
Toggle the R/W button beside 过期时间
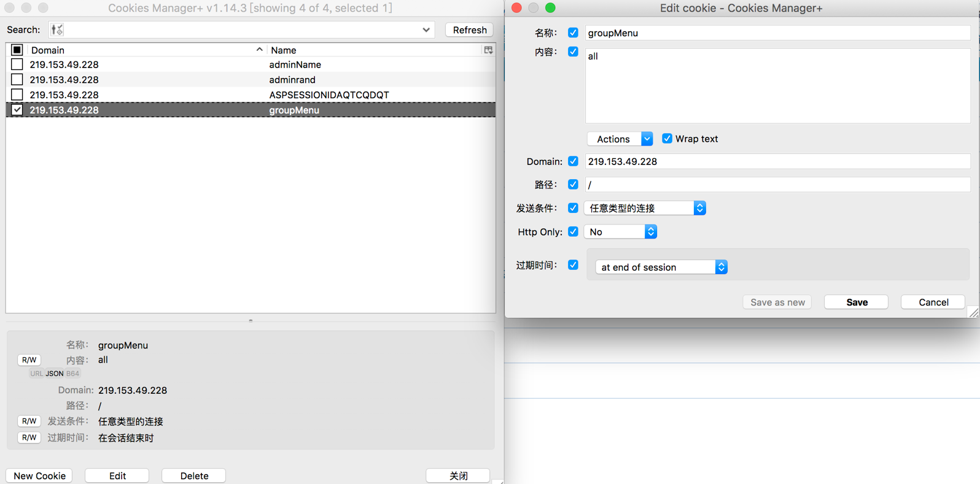[29, 438]
